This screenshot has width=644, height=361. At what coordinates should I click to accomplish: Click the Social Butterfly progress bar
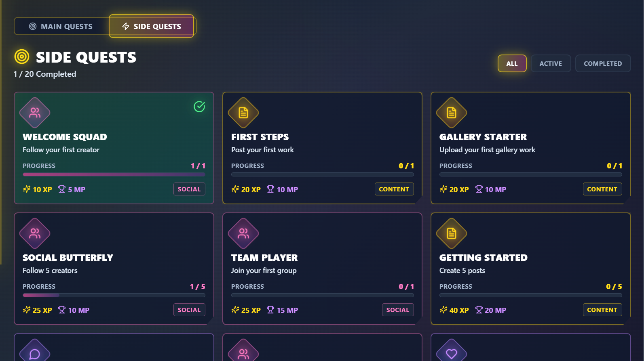coord(114,295)
